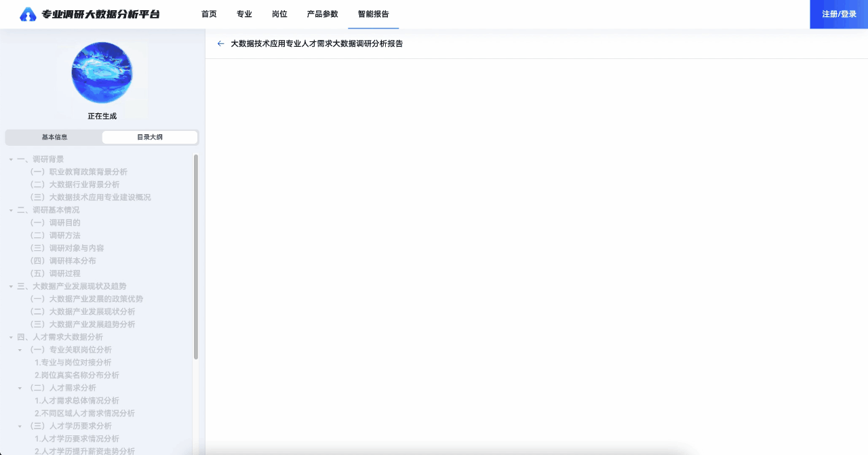Select 1.专业与岗位对接分析 outline entry
The width and height of the screenshot is (868, 455).
click(73, 363)
